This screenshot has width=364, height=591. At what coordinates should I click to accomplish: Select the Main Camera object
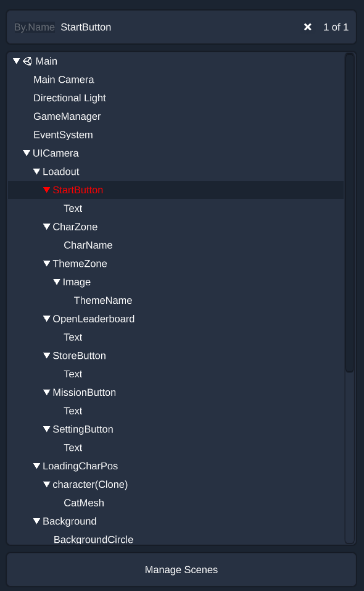click(64, 80)
